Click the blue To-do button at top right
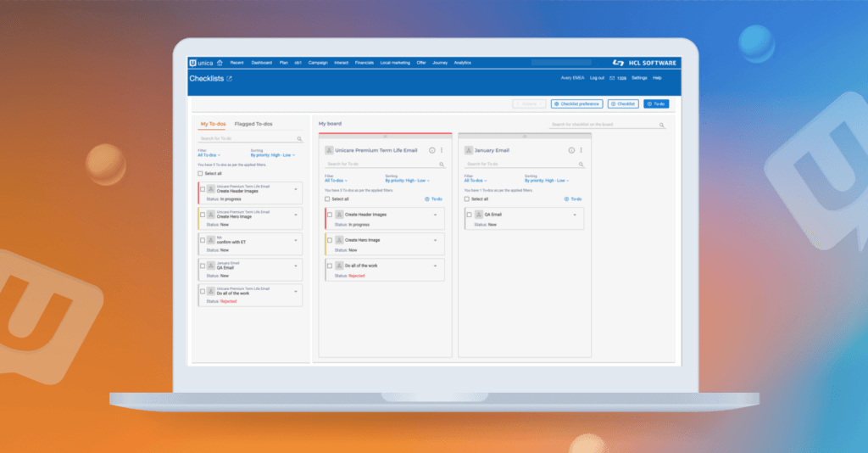 [655, 103]
